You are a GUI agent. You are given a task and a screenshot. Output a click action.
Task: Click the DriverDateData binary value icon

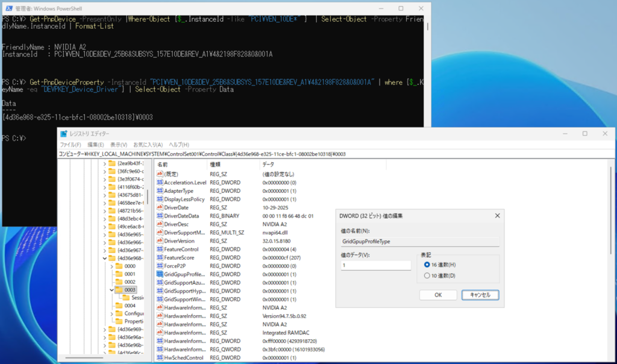(160, 216)
